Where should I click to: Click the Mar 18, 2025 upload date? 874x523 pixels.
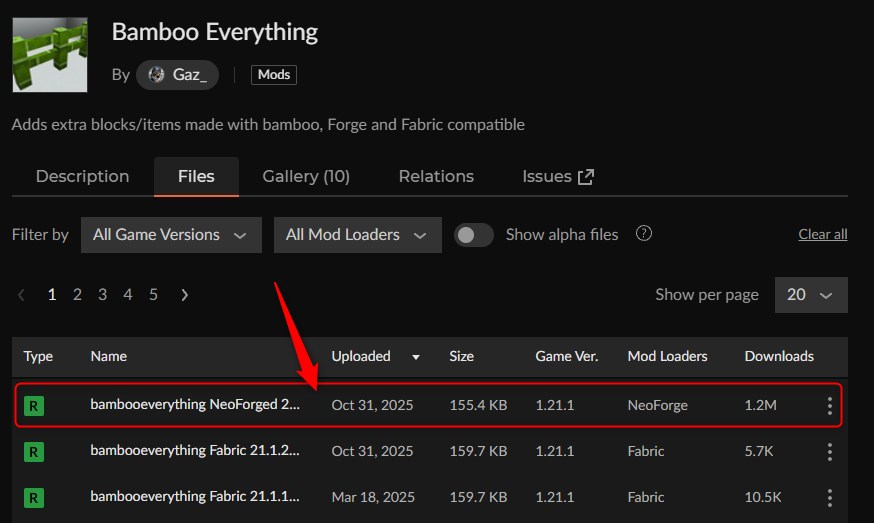(373, 497)
